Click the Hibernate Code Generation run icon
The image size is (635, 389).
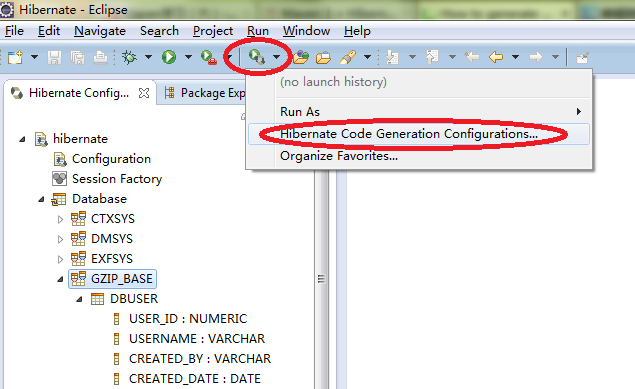257,57
